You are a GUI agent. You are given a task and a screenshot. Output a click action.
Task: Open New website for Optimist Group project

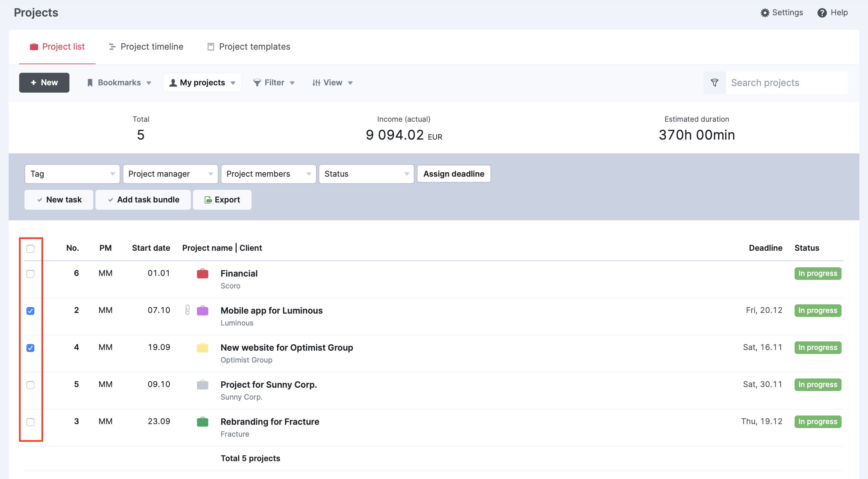[x=287, y=348]
